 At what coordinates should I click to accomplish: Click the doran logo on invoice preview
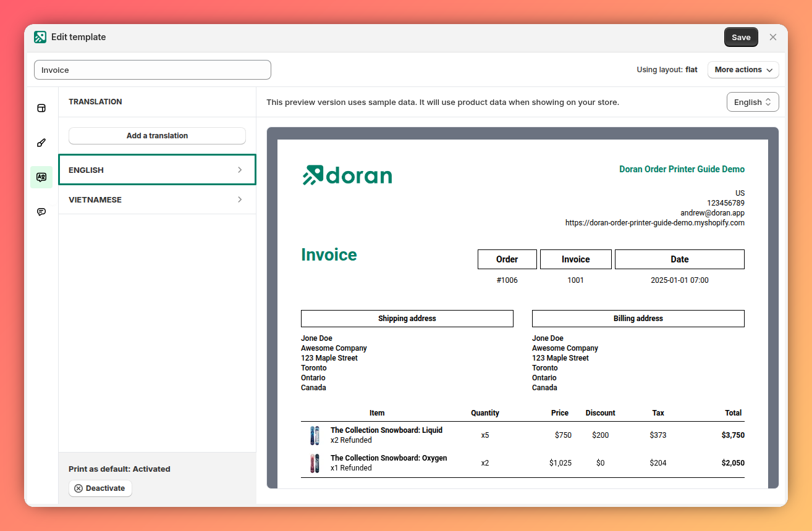pyautogui.click(x=347, y=175)
